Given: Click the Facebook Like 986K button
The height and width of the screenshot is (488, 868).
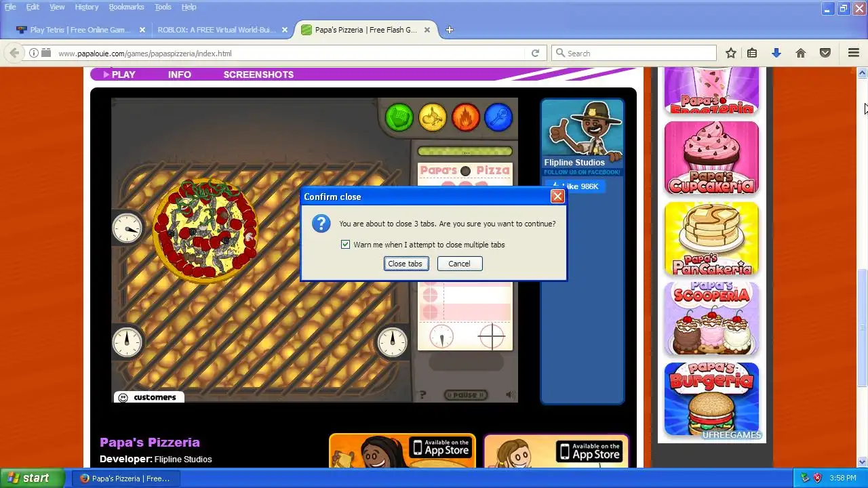Looking at the screenshot, I should 574,186.
